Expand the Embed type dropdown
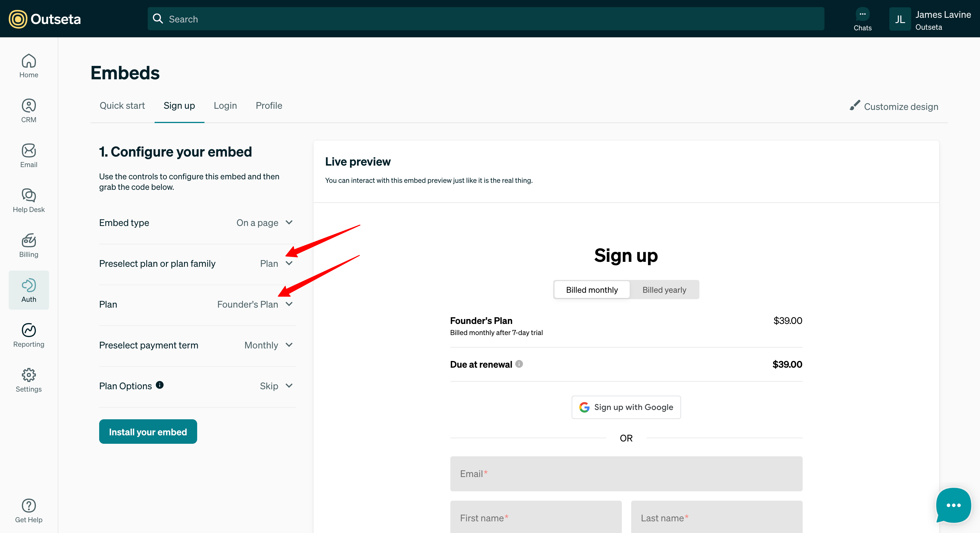980x533 pixels. point(265,222)
